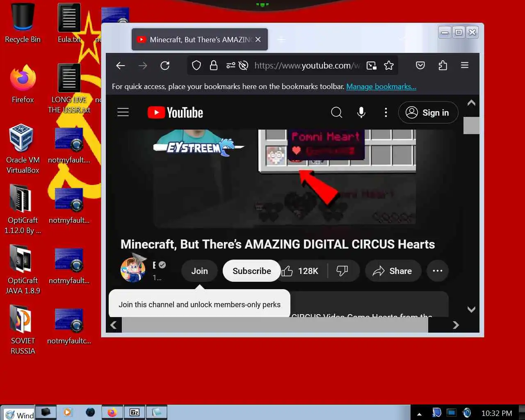The height and width of the screenshot is (420, 525).
Task: Open the site permissions icon in address bar
Action: 231,66
